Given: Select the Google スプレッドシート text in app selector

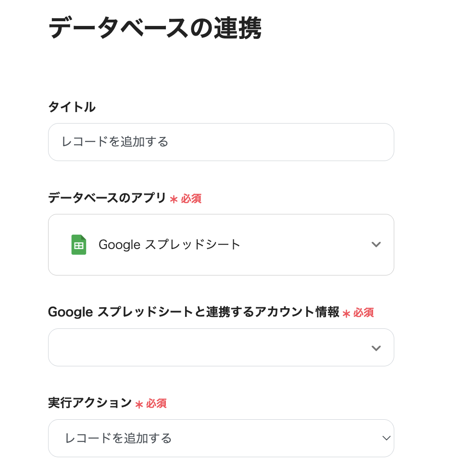Looking at the screenshot, I should (169, 245).
